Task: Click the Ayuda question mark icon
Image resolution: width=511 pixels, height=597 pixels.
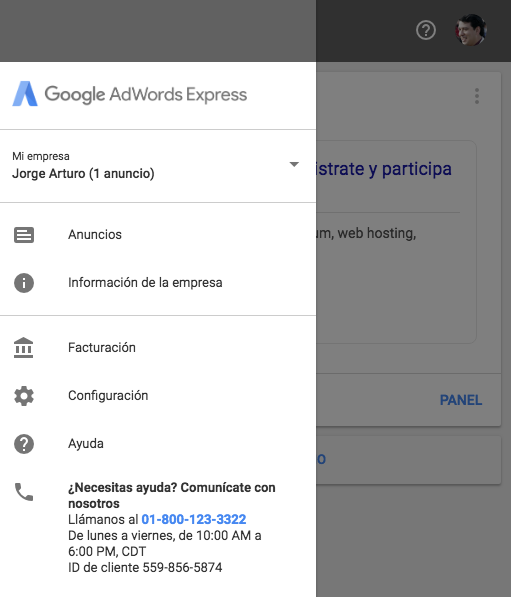Action: [24, 444]
